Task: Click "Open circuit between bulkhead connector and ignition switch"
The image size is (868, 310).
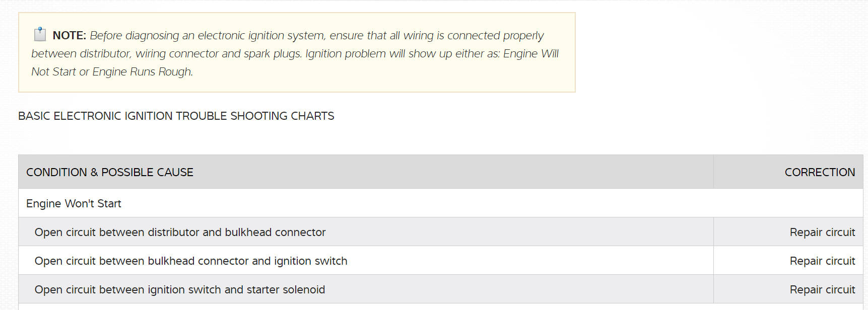Action: click(191, 261)
